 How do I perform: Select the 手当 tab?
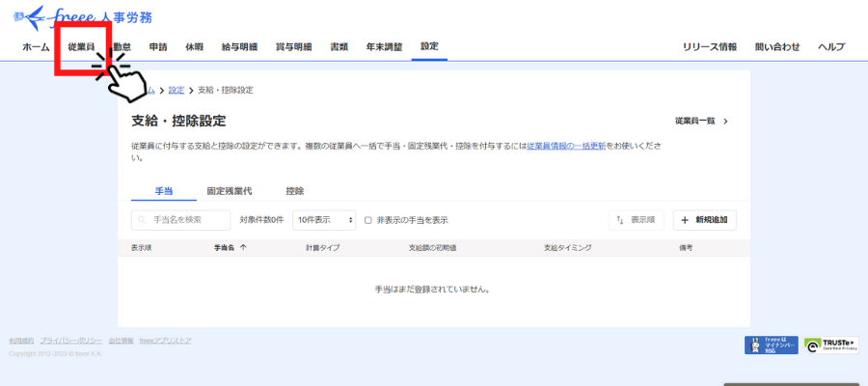164,191
